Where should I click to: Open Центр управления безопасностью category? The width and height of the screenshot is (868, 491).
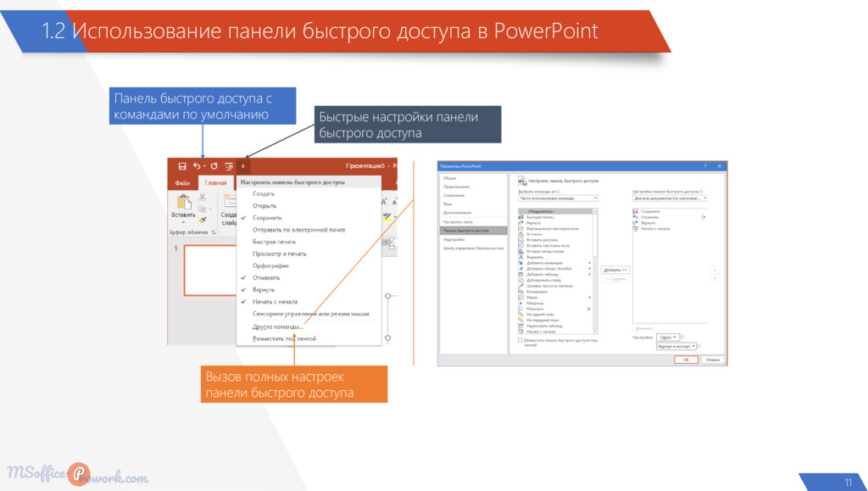point(473,248)
